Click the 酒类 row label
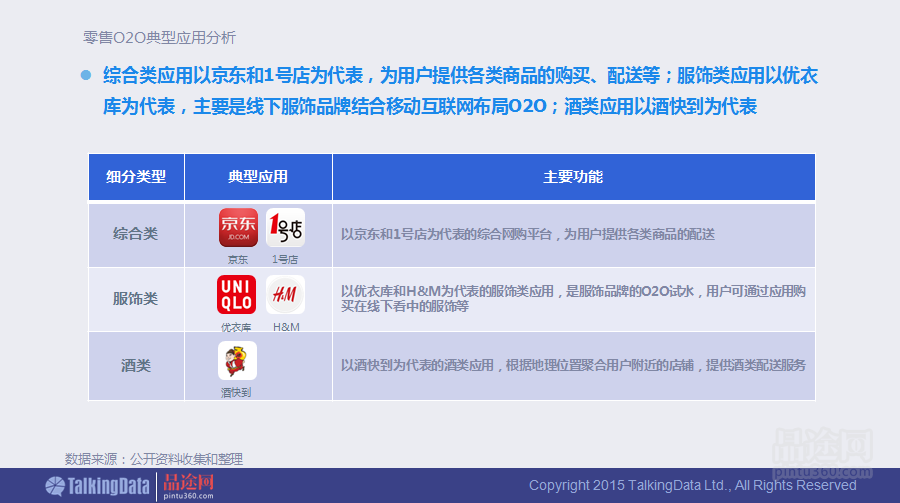The height and width of the screenshot is (503, 900). pyautogui.click(x=135, y=365)
